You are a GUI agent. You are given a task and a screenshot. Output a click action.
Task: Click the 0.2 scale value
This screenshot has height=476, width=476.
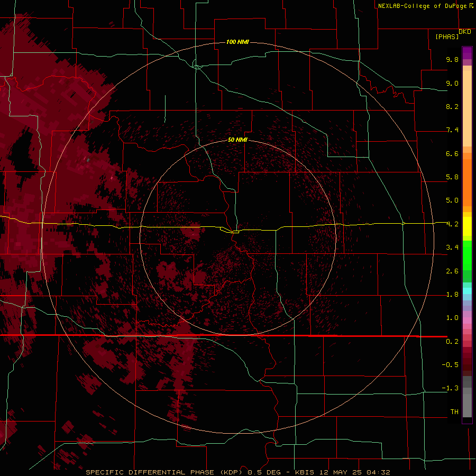[452, 342]
